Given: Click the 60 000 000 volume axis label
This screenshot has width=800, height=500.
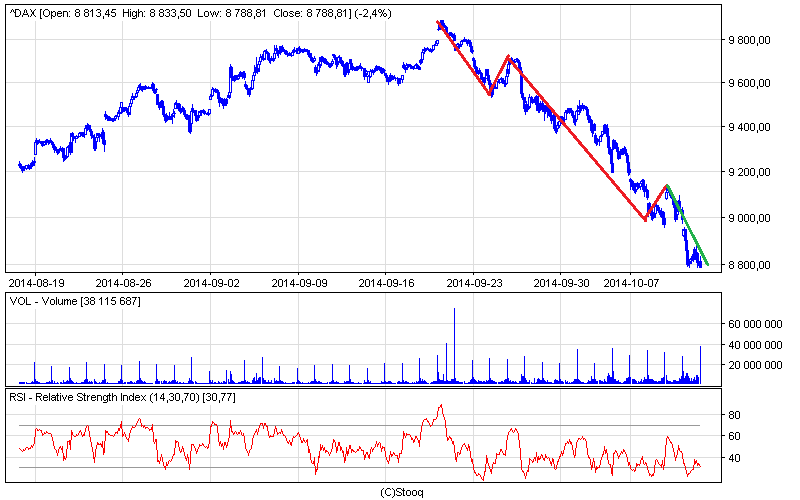Looking at the screenshot, I should pos(755,324).
